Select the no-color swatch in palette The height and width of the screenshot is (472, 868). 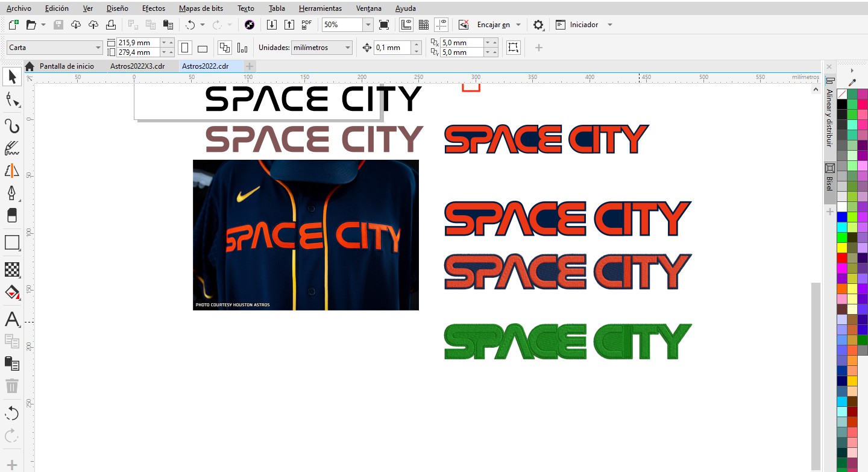click(842, 94)
